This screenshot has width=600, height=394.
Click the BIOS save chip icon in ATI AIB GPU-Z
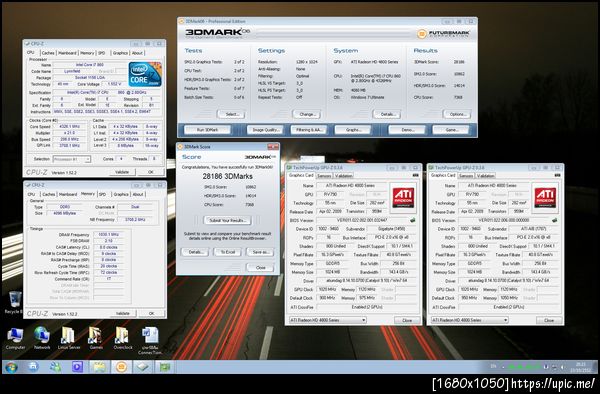click(554, 220)
